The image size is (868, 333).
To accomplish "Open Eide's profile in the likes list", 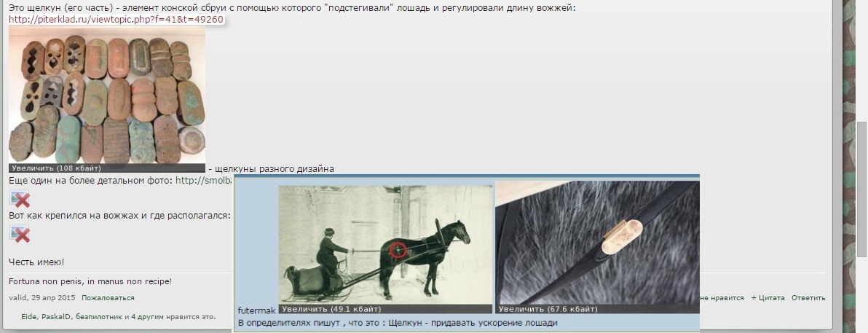I will pyautogui.click(x=28, y=317).
